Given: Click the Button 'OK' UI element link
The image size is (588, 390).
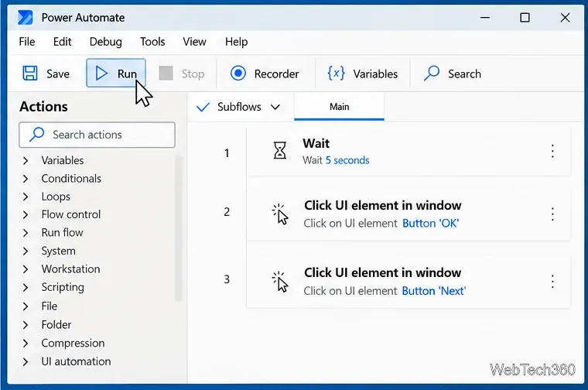Looking at the screenshot, I should tap(431, 224).
